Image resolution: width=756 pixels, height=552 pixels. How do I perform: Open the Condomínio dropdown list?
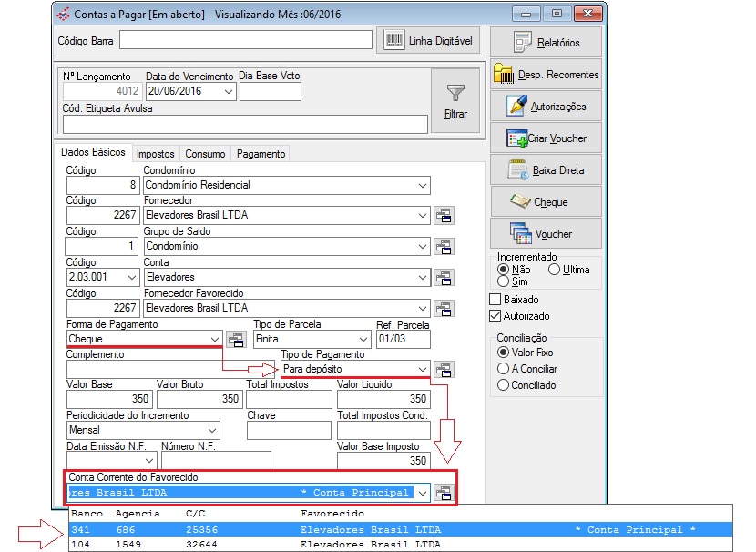[x=422, y=185]
